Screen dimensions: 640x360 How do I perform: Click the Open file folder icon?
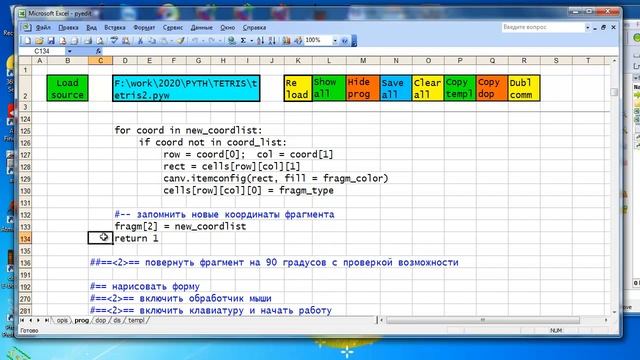coord(40,40)
